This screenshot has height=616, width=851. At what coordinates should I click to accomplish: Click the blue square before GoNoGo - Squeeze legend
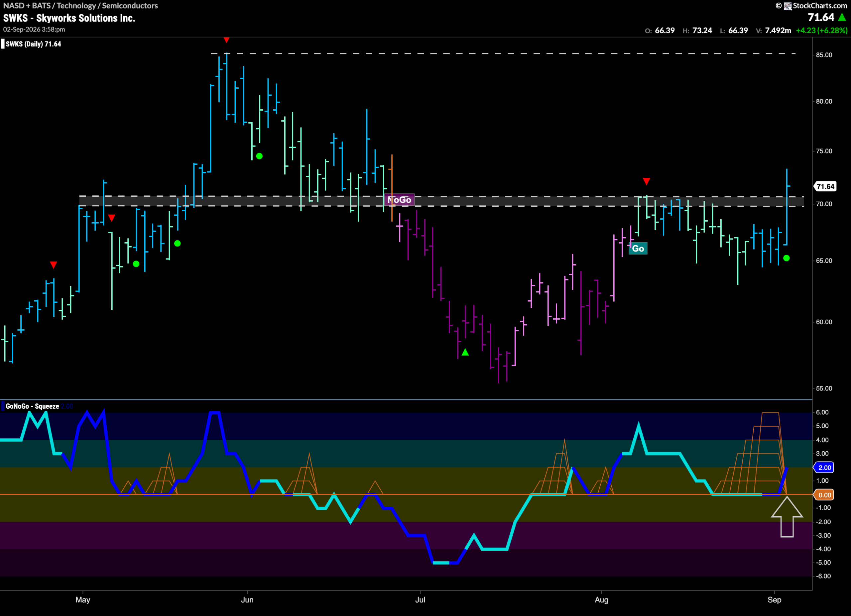click(x=3, y=406)
